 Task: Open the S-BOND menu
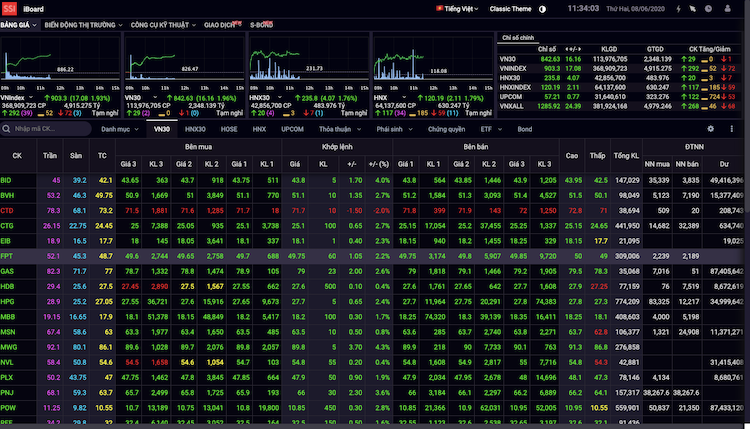(x=262, y=25)
